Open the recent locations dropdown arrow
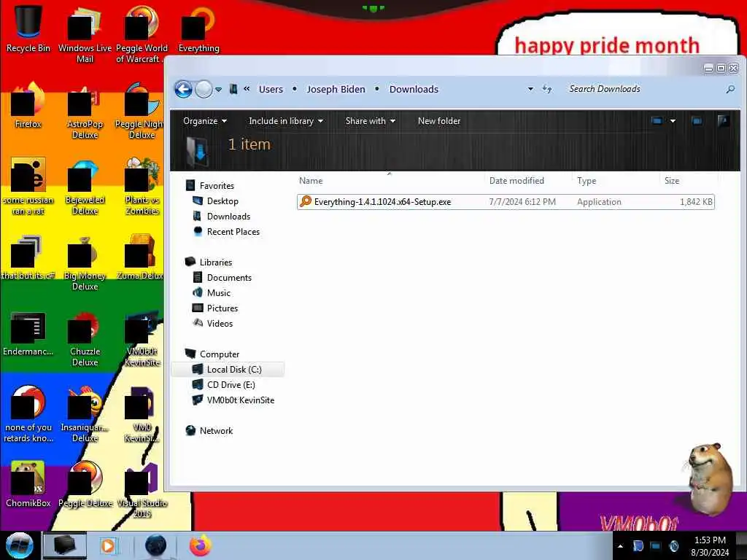This screenshot has height=560, width=747. (x=218, y=90)
